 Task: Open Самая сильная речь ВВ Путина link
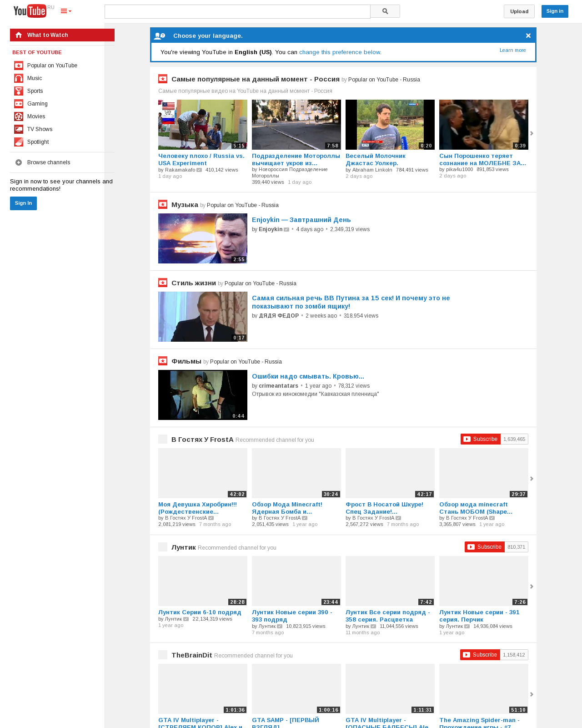point(351,302)
